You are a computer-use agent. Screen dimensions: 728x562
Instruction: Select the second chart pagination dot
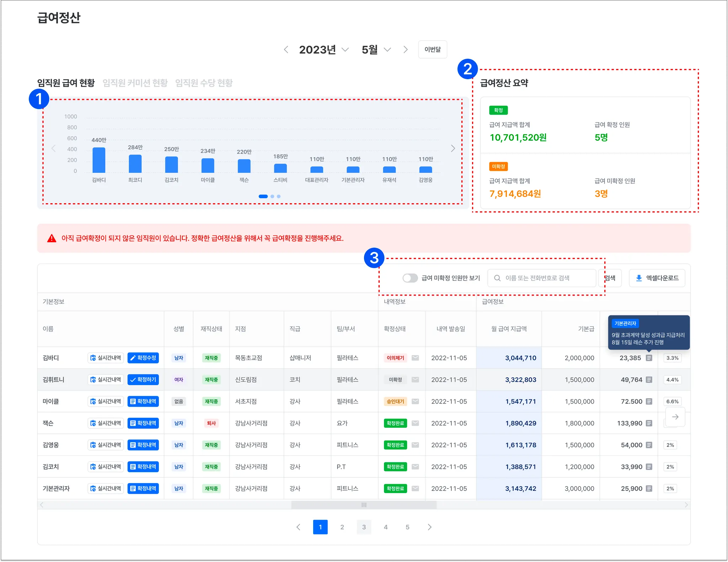coord(272,196)
